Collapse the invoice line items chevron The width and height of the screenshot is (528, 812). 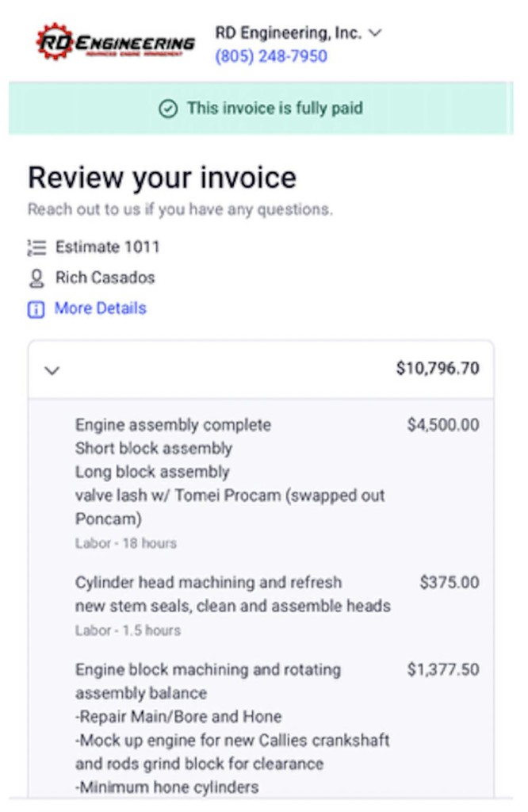click(52, 370)
